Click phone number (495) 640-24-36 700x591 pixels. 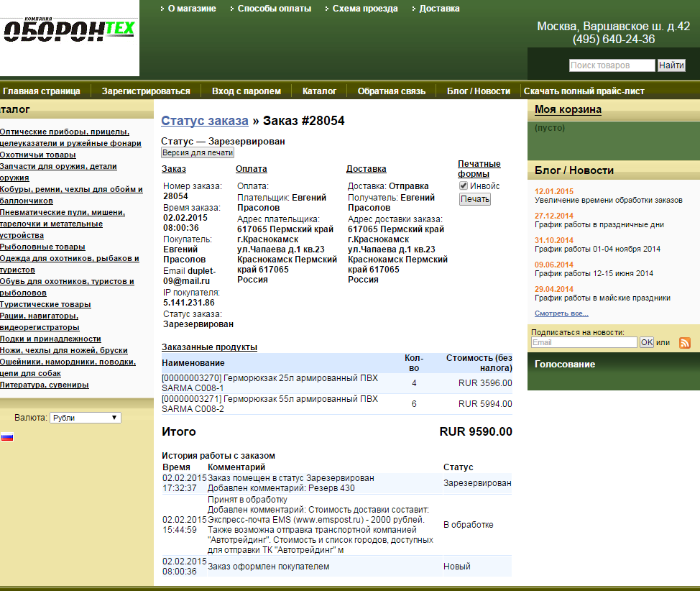(x=614, y=40)
